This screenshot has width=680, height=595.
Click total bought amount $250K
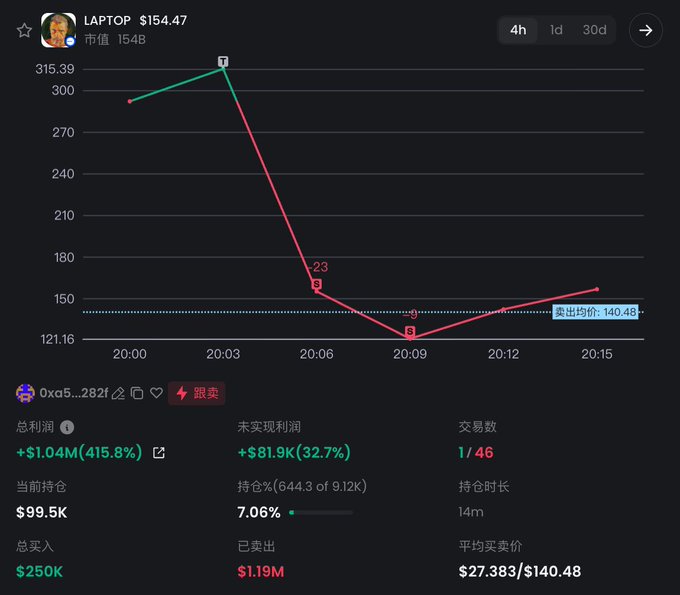[39, 572]
